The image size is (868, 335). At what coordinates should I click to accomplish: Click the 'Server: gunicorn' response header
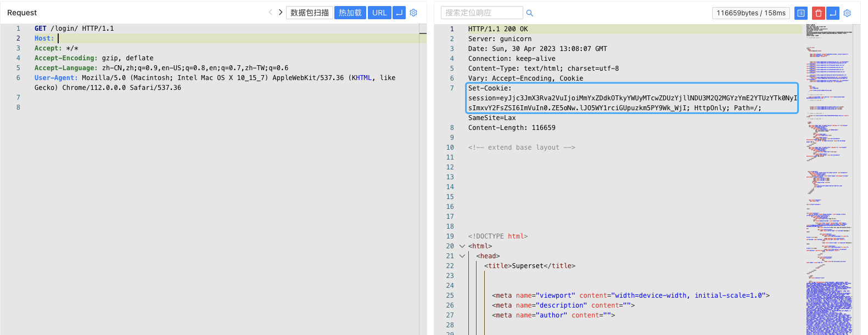tap(500, 39)
